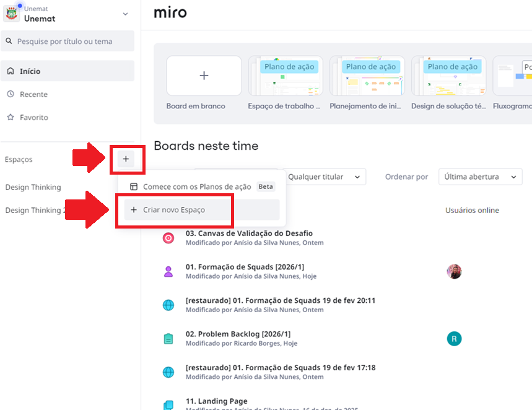This screenshot has height=410, width=532.
Task: Create a blank board with plus thumbnail
Action: coord(204,76)
